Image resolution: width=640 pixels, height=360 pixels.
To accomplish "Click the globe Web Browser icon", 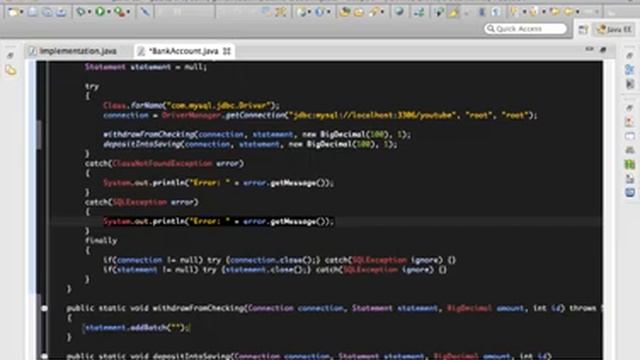I will point(400,12).
